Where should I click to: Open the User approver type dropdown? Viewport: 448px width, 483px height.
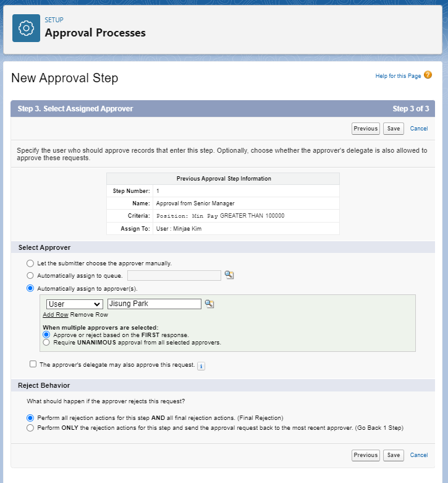click(75, 304)
